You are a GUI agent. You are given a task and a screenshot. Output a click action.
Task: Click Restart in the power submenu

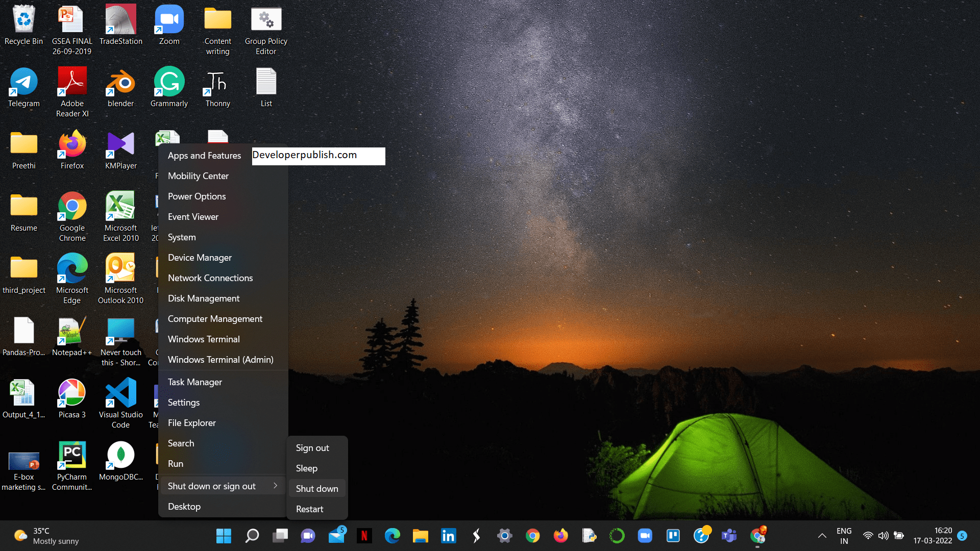tap(309, 509)
